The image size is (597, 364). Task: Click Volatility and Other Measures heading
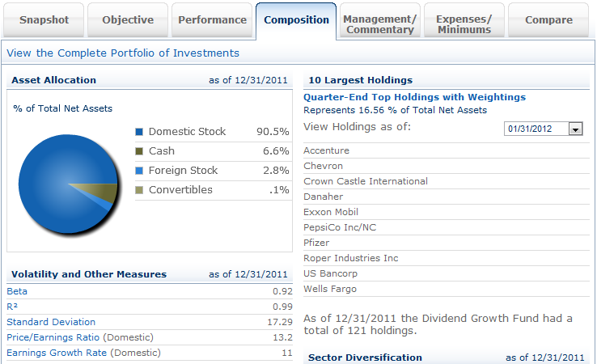(89, 274)
